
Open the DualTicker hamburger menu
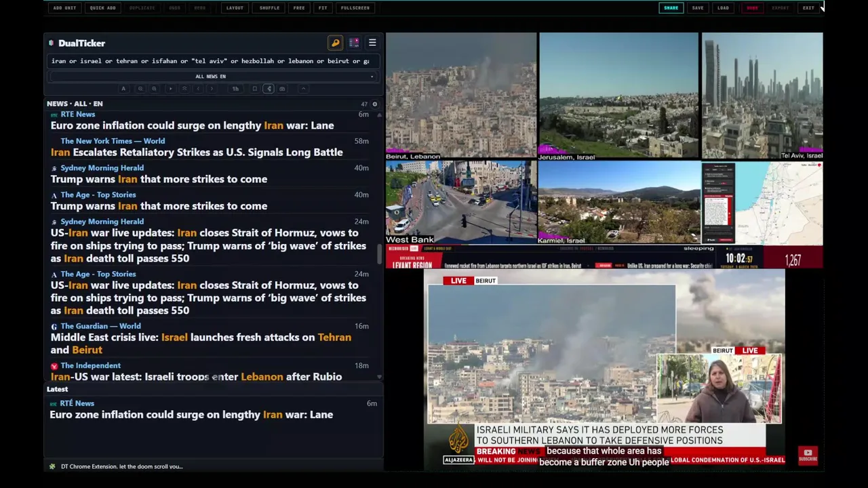(x=372, y=43)
